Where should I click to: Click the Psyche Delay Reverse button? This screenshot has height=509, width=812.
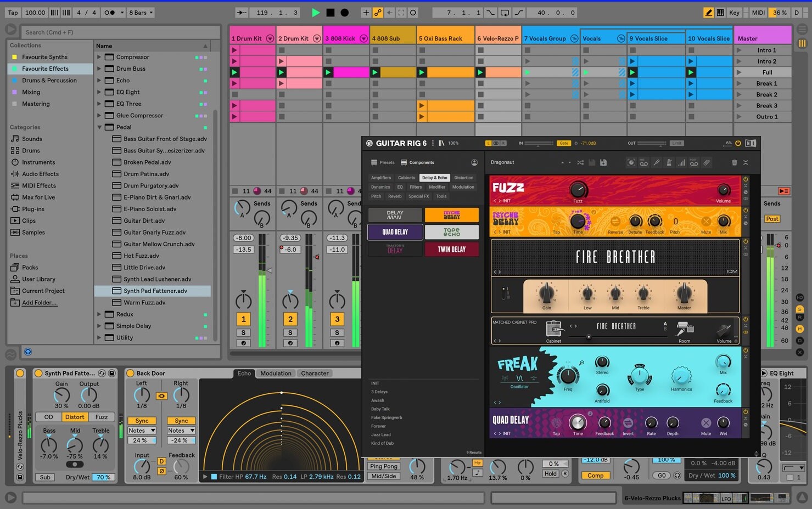point(615,222)
